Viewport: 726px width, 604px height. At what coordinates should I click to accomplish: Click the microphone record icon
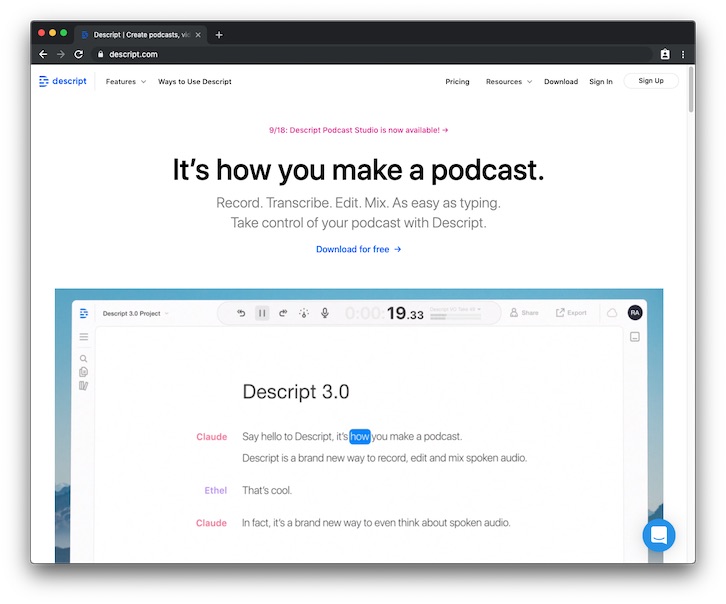325,313
